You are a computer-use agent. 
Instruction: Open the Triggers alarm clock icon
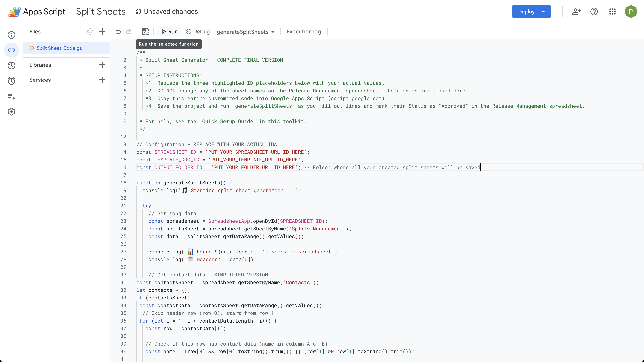11,81
